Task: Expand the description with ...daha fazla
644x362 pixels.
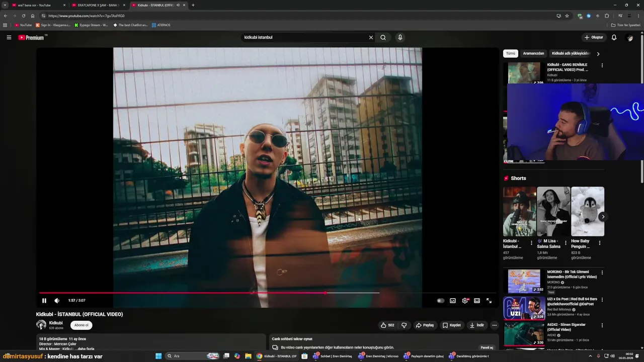Action: [85, 349]
